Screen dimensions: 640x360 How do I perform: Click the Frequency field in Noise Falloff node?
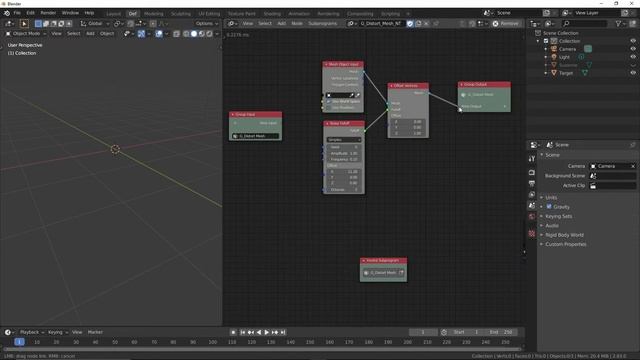click(344, 159)
